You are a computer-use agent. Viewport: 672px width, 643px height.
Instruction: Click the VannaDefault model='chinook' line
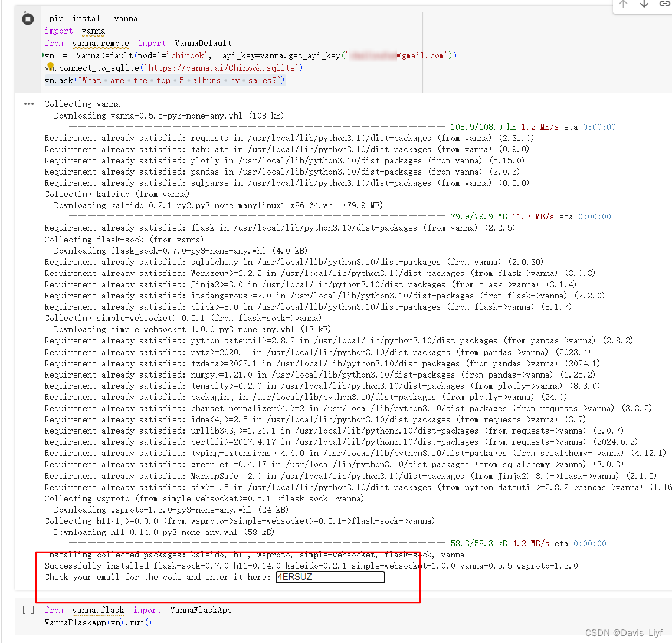click(251, 55)
